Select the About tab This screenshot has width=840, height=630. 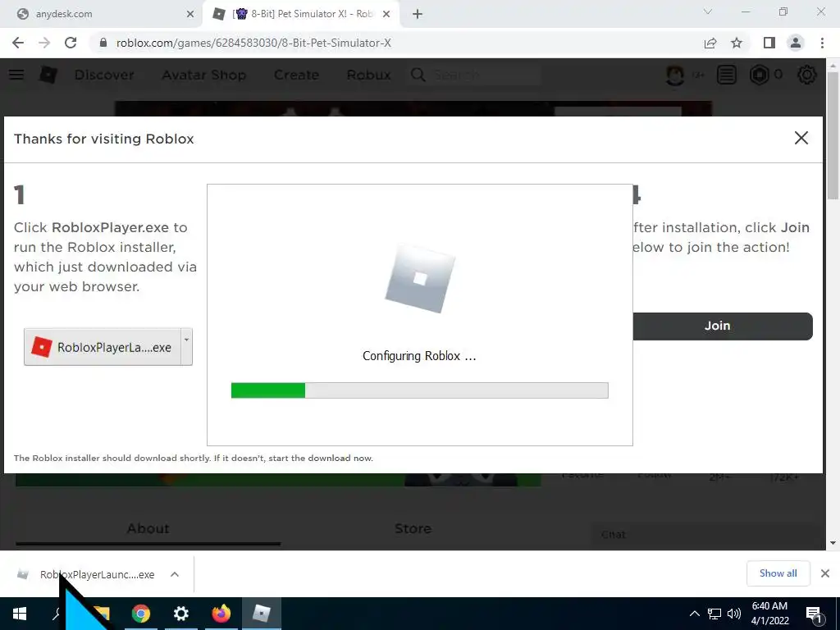[x=148, y=528]
